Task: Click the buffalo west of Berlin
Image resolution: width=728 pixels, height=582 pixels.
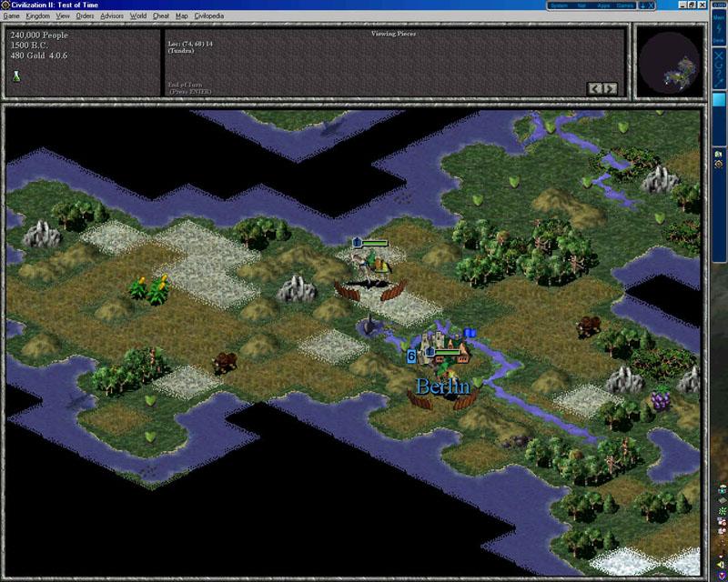Action: pos(225,362)
